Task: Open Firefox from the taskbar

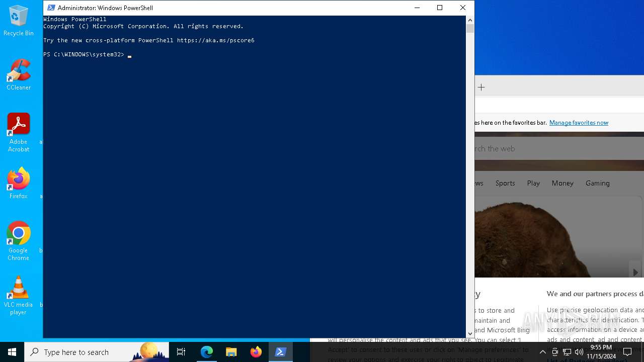Action: point(256,352)
